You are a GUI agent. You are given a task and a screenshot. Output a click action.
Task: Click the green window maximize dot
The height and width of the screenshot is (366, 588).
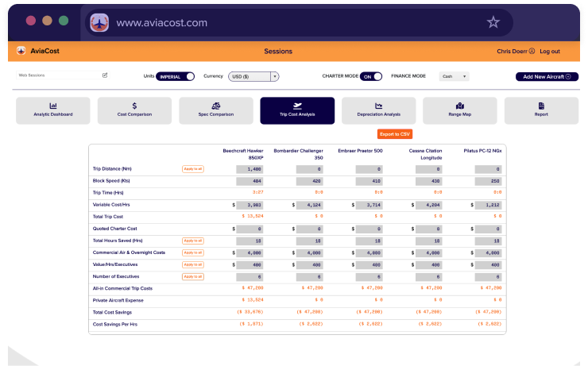(64, 21)
